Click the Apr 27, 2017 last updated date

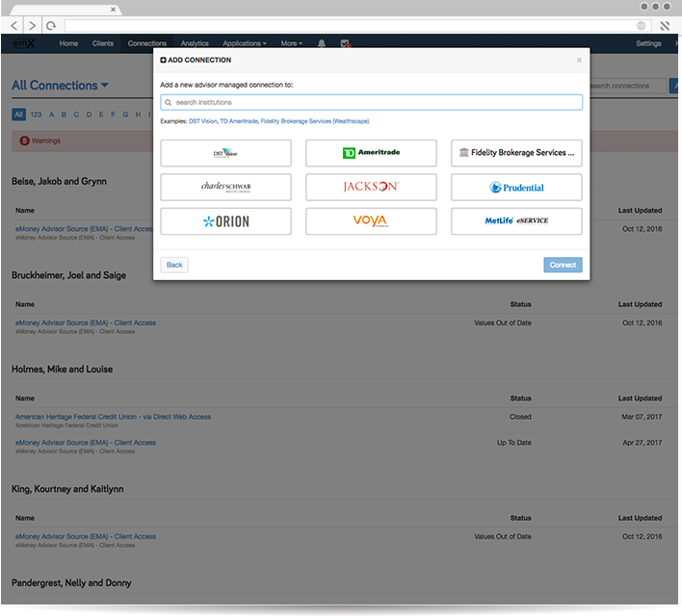pyautogui.click(x=642, y=443)
